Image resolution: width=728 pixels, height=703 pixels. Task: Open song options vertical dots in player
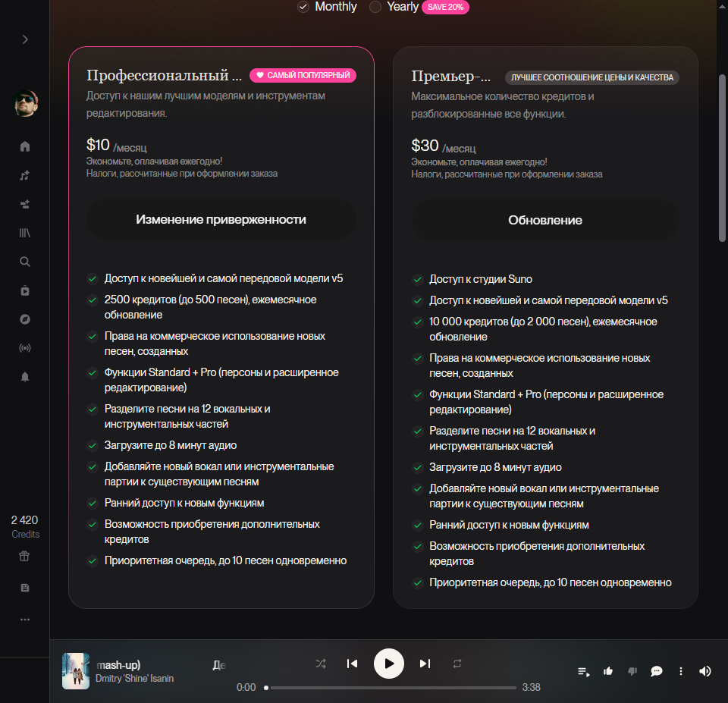point(681,671)
